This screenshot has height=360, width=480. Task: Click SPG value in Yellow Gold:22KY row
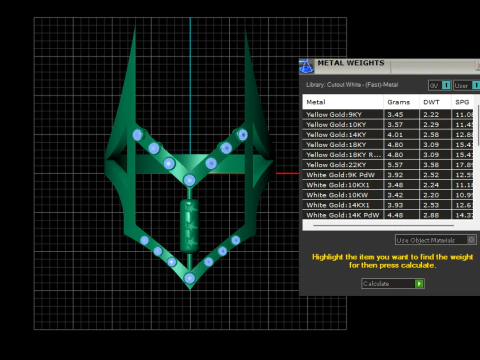click(x=463, y=165)
